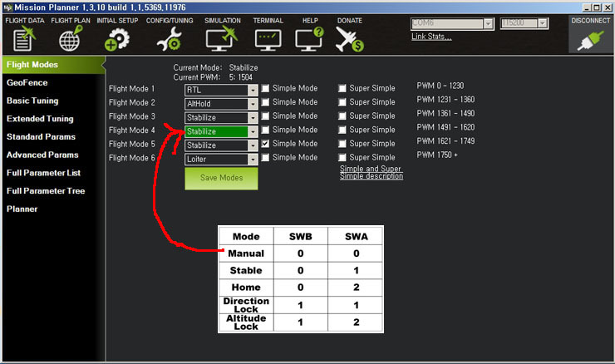Click the FLIGHT DATA menu label
Image resolution: width=615 pixels, height=364 pixels.
25,21
